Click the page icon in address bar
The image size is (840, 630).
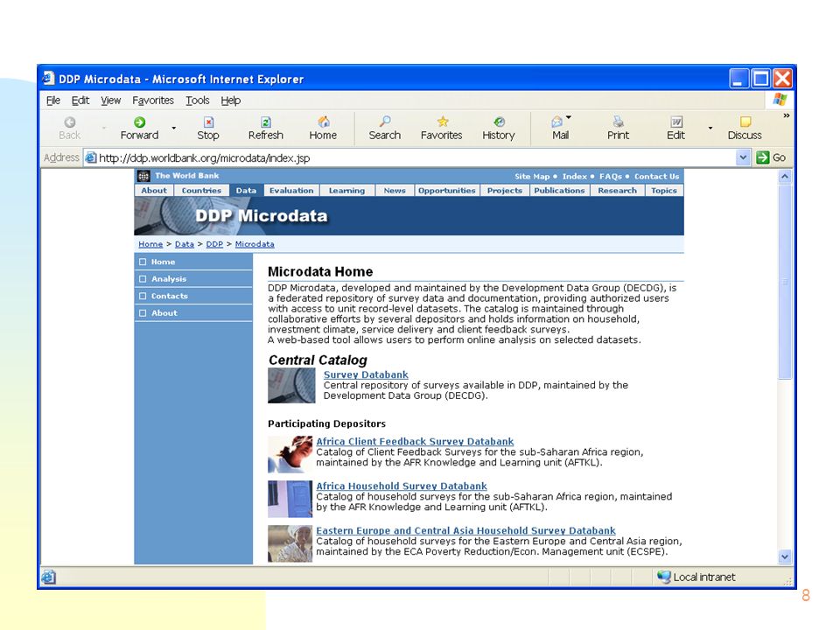point(91,157)
